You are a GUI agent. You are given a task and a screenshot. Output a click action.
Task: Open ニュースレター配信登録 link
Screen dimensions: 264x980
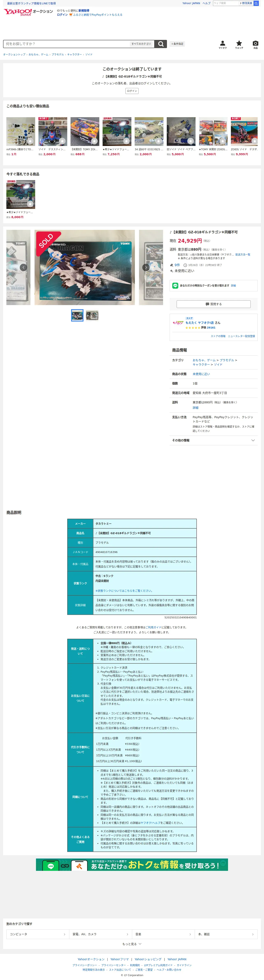[x=241, y=336]
